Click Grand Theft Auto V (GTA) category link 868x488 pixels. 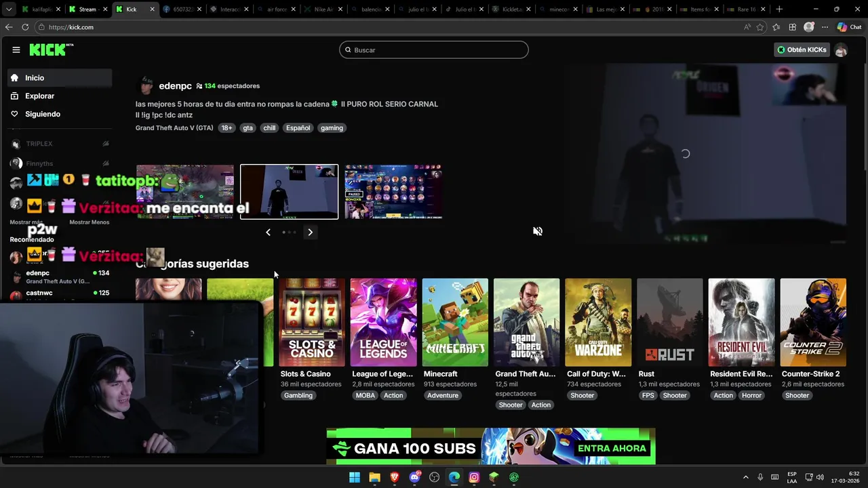(x=174, y=128)
